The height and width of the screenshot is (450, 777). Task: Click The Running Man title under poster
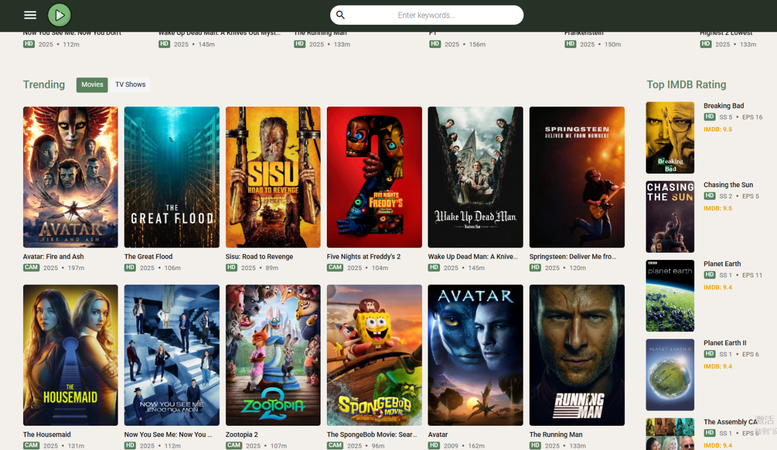click(x=556, y=435)
